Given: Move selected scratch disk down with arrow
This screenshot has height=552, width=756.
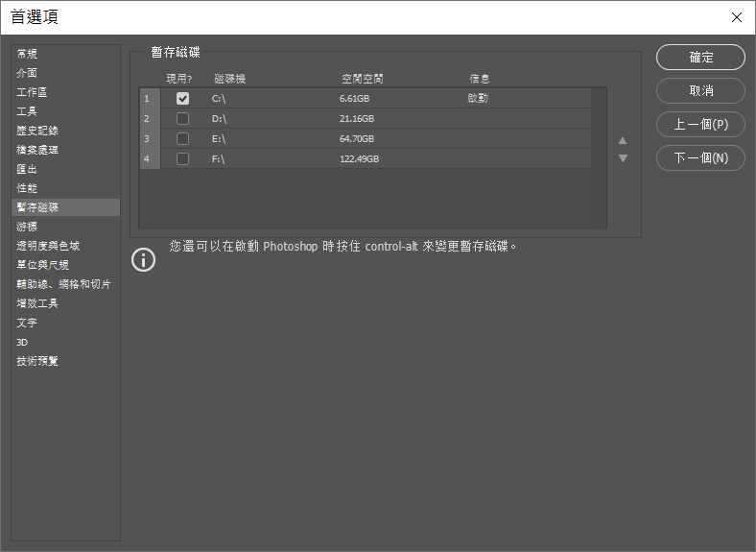Looking at the screenshot, I should point(623,158).
